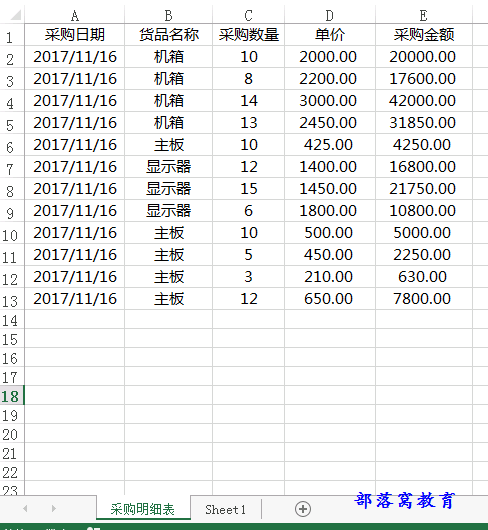Image resolution: width=488 pixels, height=530 pixels.
Task: Click the unit price cell 500.00
Action: [330, 233]
